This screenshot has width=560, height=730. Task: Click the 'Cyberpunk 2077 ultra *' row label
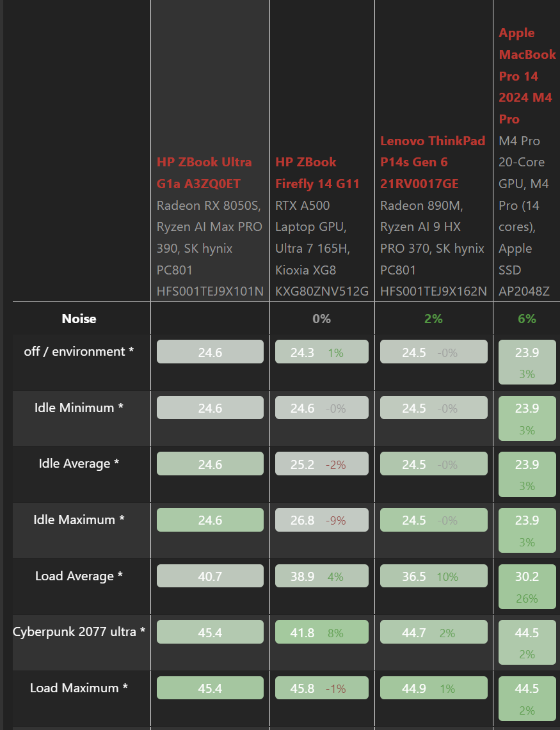pyautogui.click(x=79, y=631)
